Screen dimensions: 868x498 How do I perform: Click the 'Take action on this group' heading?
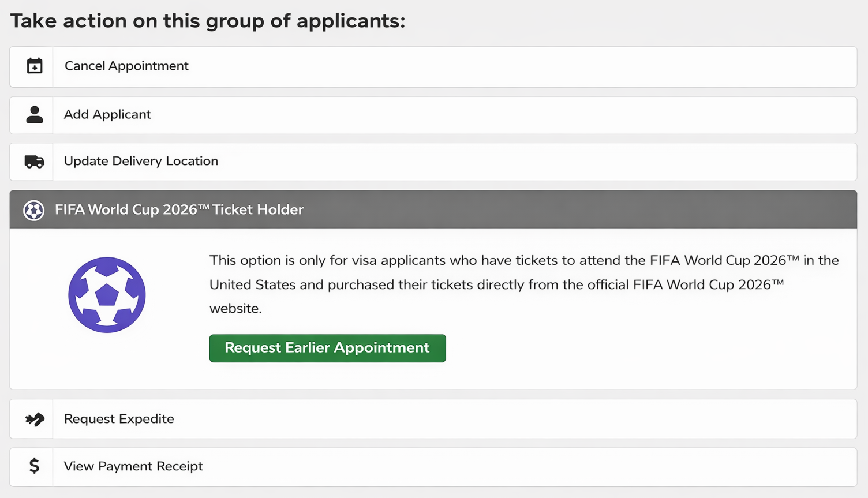[208, 21]
